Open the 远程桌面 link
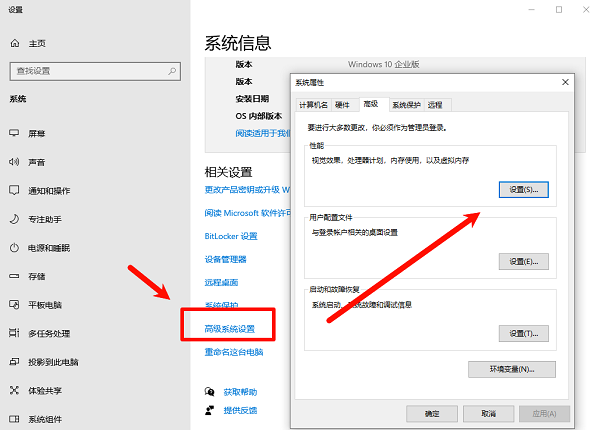Viewport: 600px width, 430px height. (x=221, y=283)
